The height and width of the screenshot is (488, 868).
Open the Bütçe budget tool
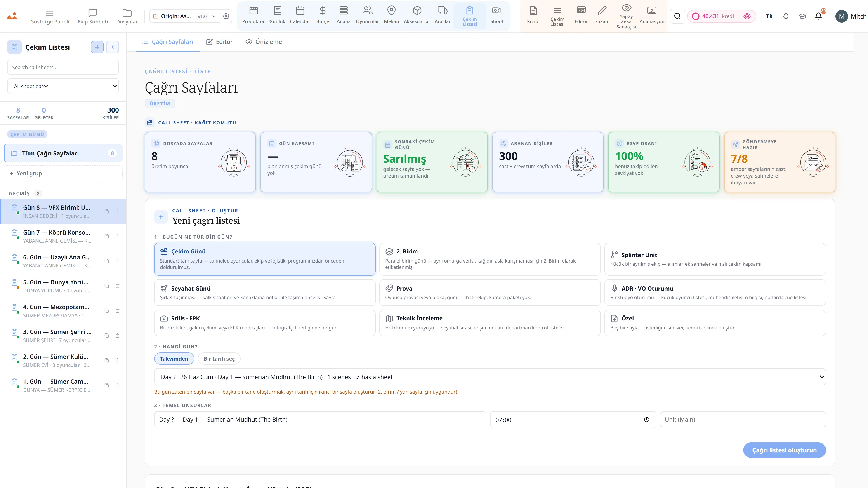coord(323,15)
